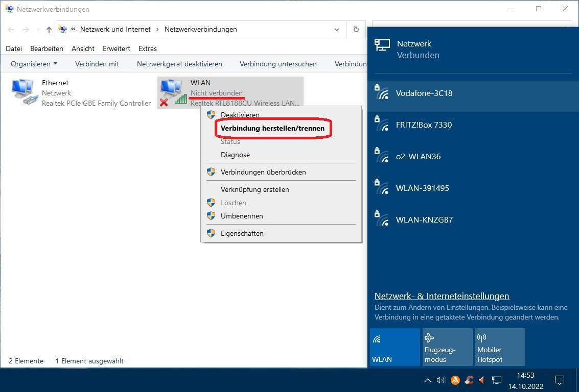The height and width of the screenshot is (392, 579).
Task: Choose Verbindung herstellen/trennen in context menu
Action: 272,129
